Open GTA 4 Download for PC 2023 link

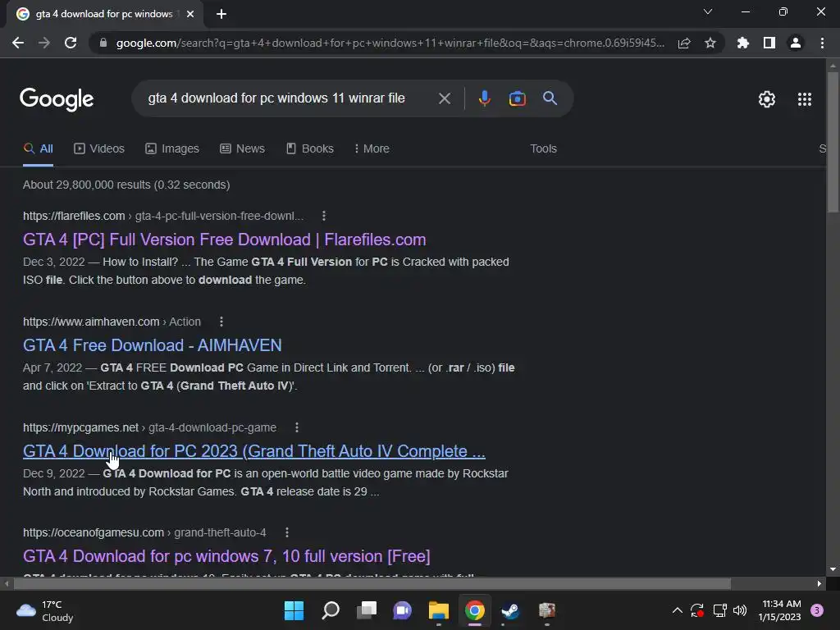254,451
